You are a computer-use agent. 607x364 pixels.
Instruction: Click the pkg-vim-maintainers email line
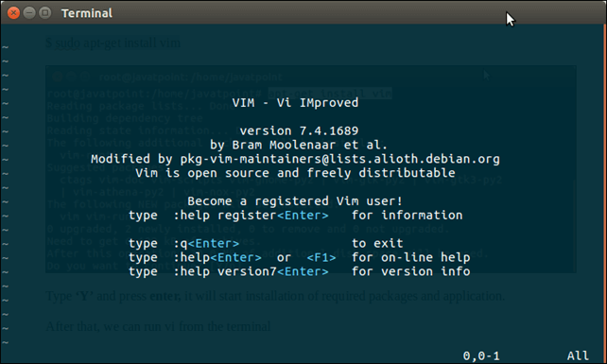pos(295,159)
